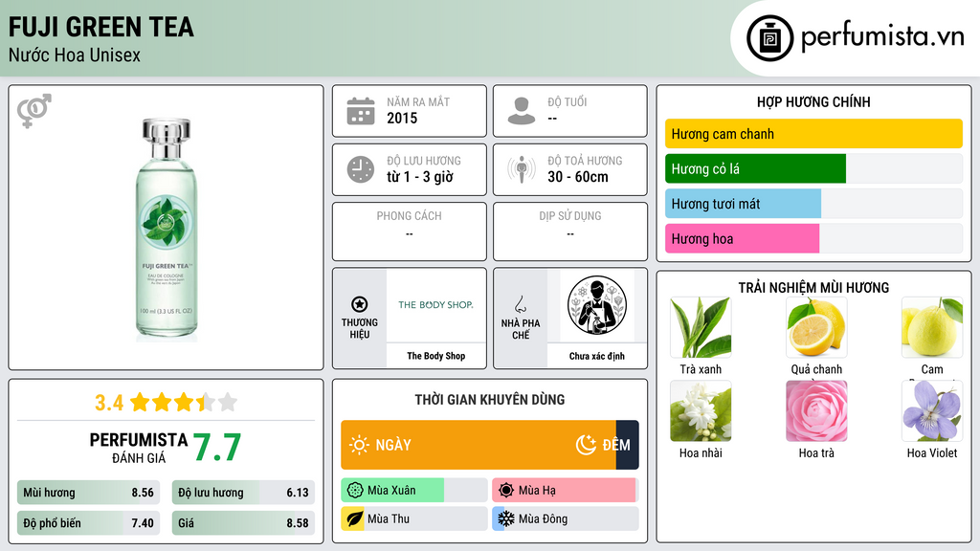Select the Hoa nhài note image
This screenshot has height=551, width=980.
pos(701,411)
